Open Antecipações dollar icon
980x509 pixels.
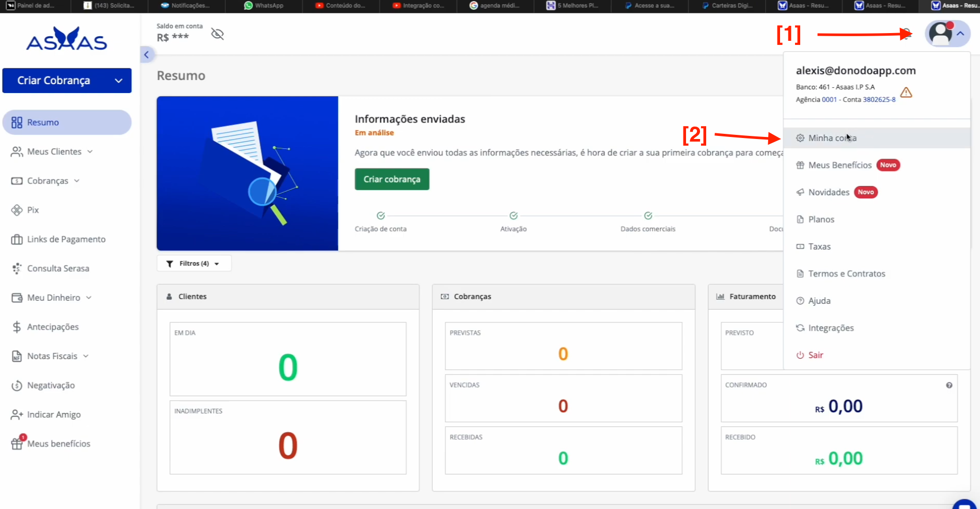coord(17,327)
